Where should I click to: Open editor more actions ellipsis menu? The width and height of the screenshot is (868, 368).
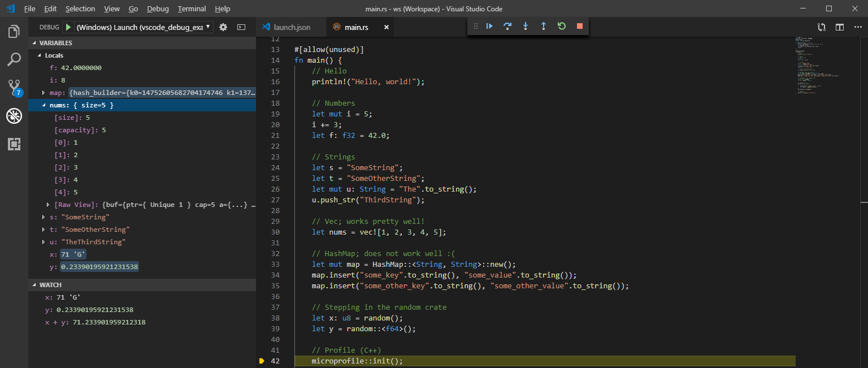857,27
